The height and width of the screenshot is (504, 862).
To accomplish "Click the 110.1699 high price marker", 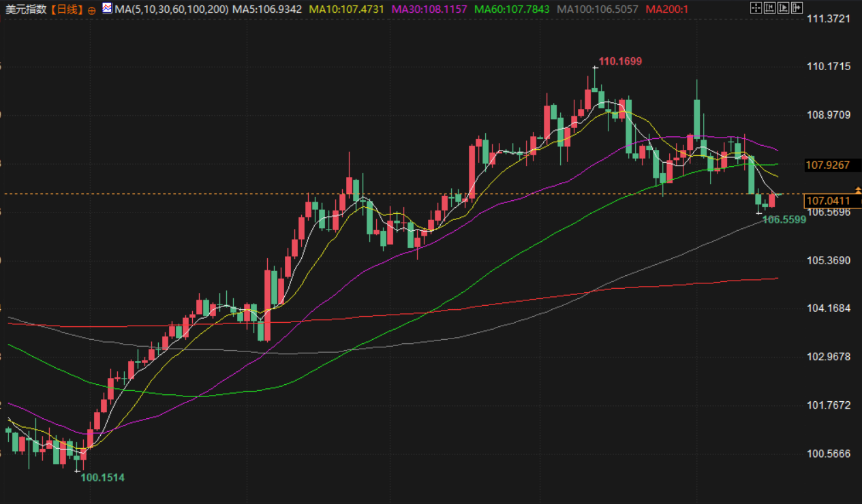I will 620,61.
